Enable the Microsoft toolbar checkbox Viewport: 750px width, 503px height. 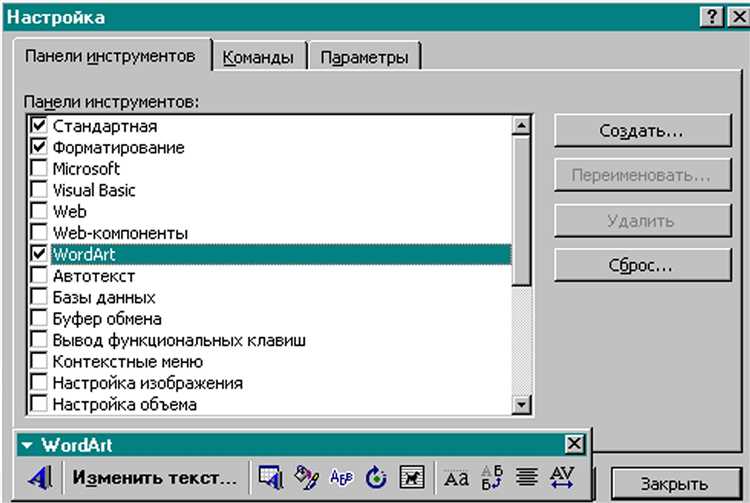(38, 168)
